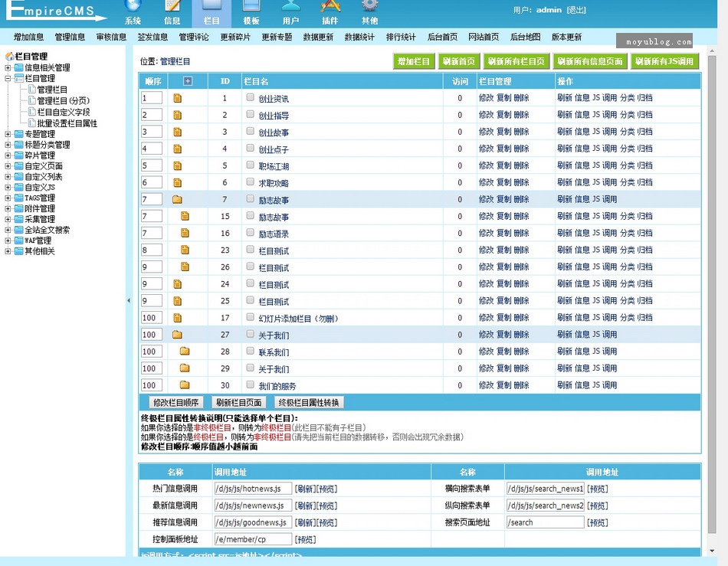Click the 修改栏目顺序 button
This screenshot has width=728, height=566.
[x=176, y=402]
